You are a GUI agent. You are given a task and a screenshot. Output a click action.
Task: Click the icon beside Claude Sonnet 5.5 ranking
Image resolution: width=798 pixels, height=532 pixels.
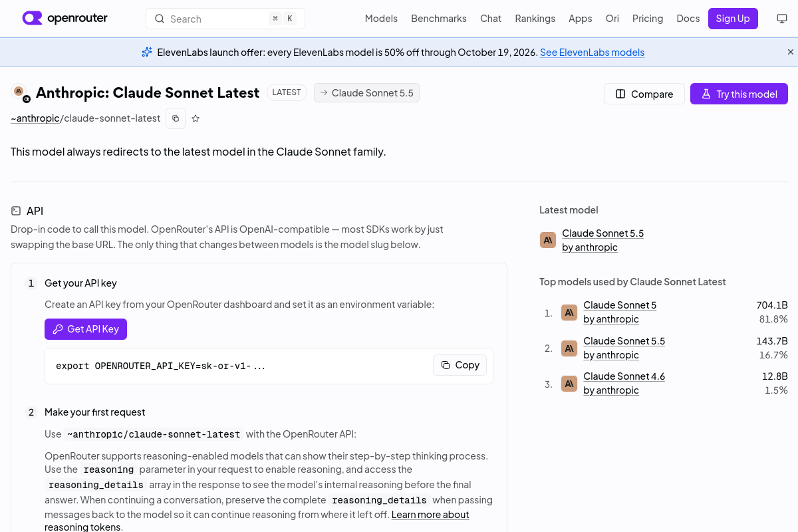[x=569, y=348]
